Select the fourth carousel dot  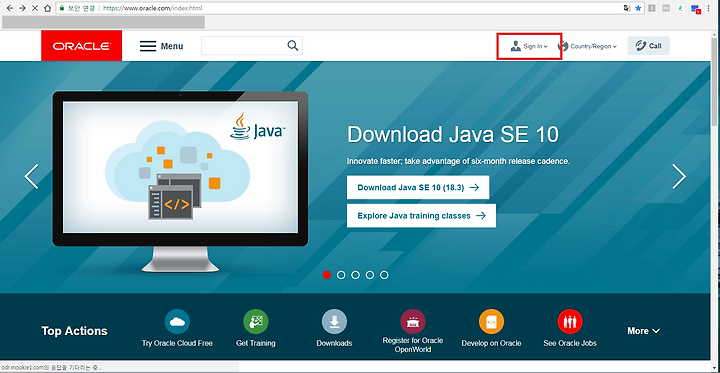click(x=370, y=275)
